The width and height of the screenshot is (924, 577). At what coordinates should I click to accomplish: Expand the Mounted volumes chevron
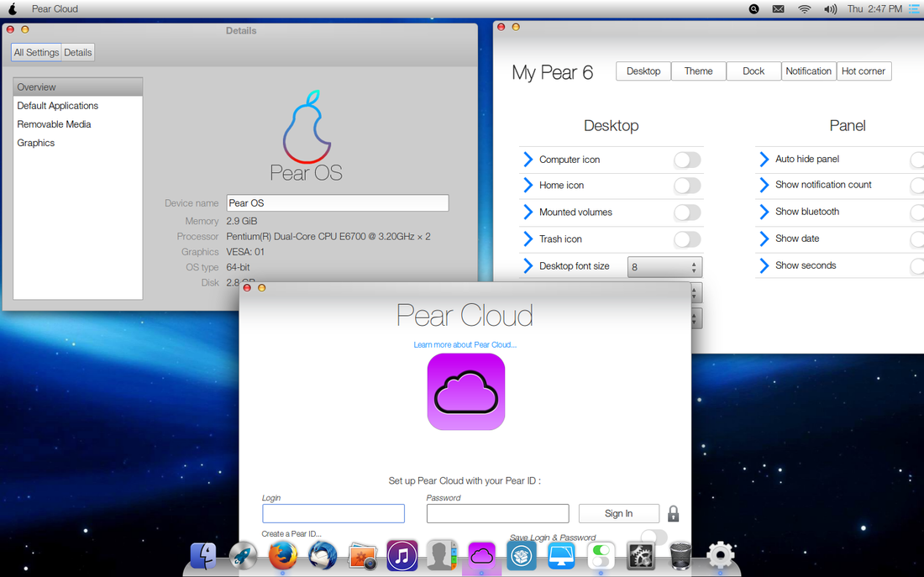528,212
